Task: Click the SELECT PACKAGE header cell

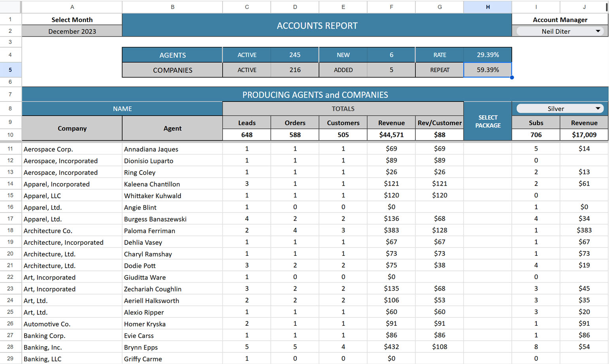Action: click(487, 121)
